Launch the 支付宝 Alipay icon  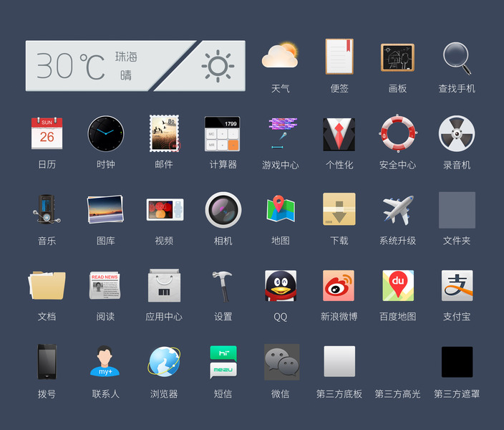pyautogui.click(x=457, y=286)
